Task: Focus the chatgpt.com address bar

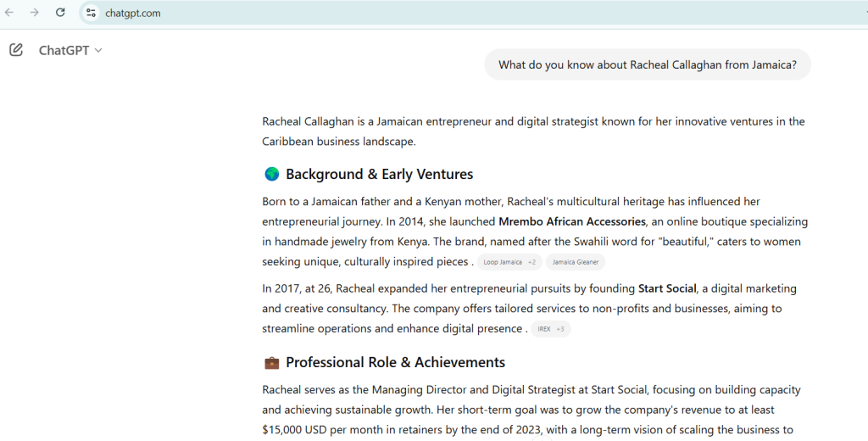Action: click(339, 13)
